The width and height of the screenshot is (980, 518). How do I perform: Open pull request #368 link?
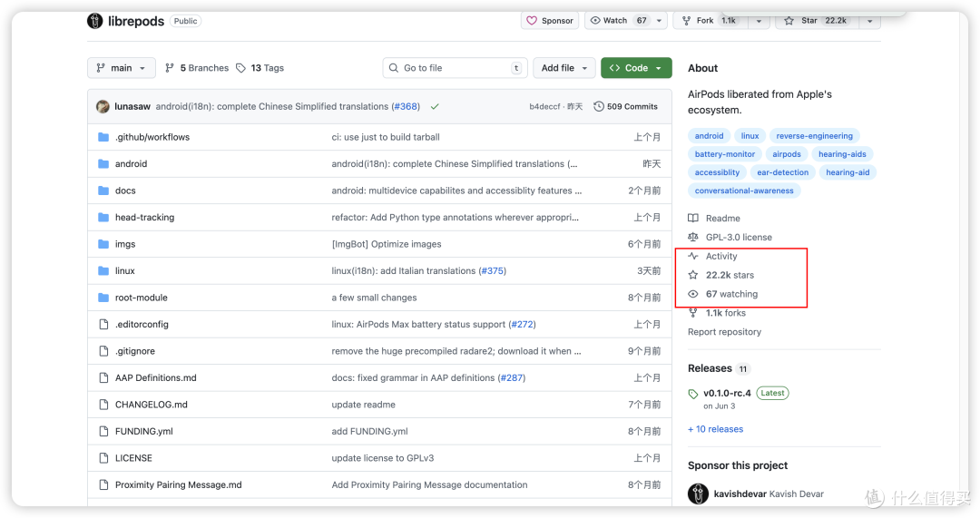click(x=406, y=107)
